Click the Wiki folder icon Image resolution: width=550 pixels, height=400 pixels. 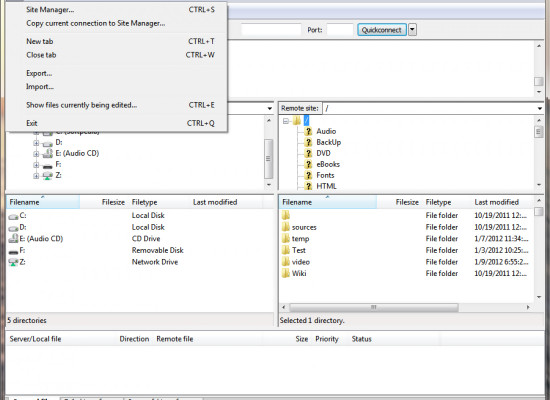pyautogui.click(x=286, y=273)
